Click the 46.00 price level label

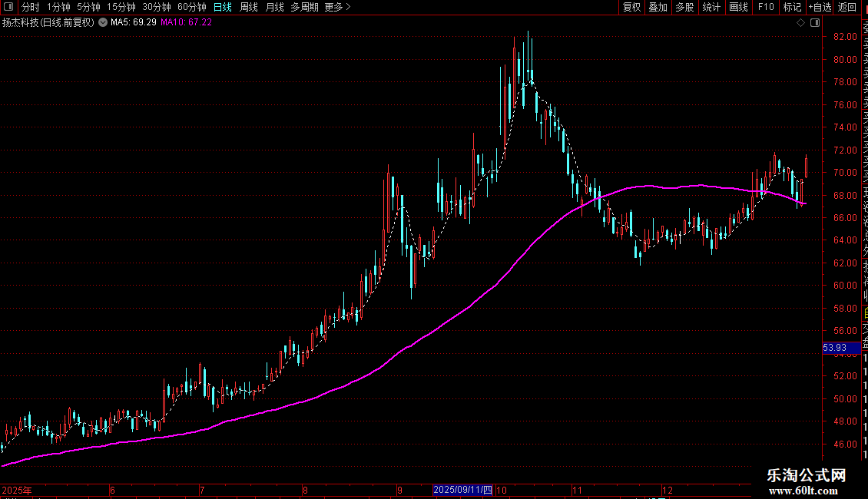845,444
